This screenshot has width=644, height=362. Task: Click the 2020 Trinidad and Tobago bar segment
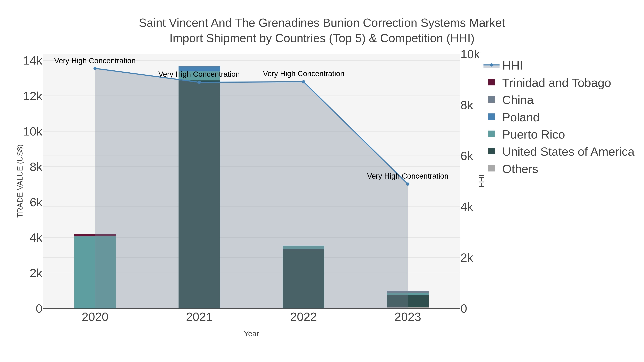click(95, 235)
